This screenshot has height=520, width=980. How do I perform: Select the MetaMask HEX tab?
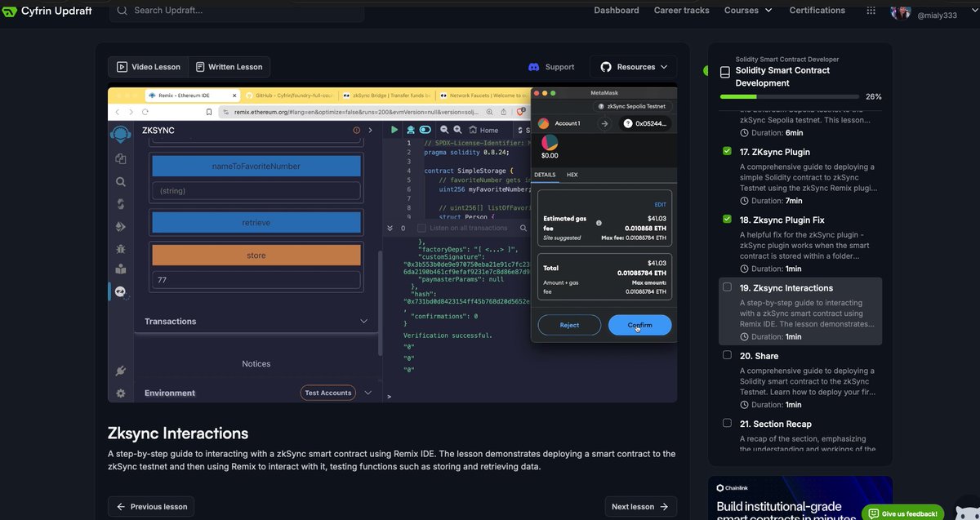tap(572, 175)
